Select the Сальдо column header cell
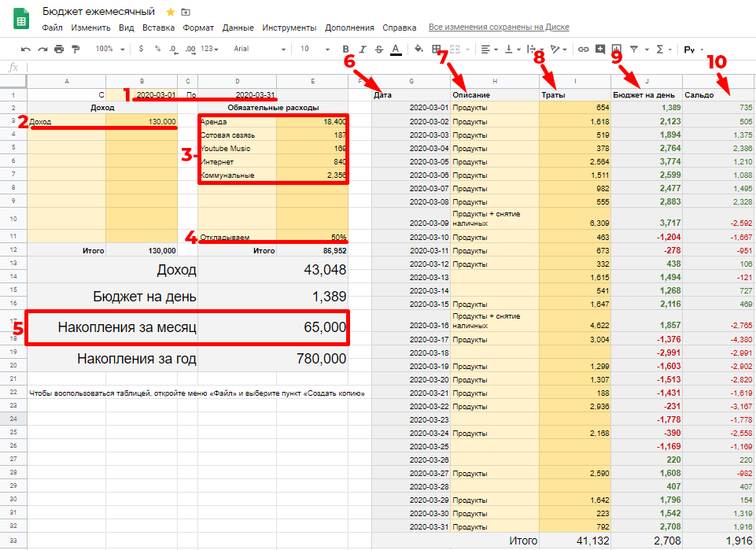This screenshot has width=756, height=550. (x=718, y=95)
